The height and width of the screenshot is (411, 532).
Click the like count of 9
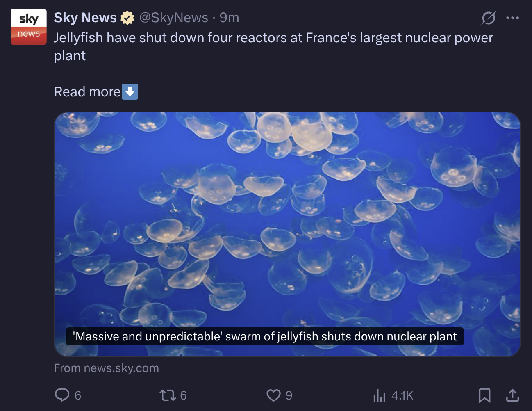coord(289,395)
